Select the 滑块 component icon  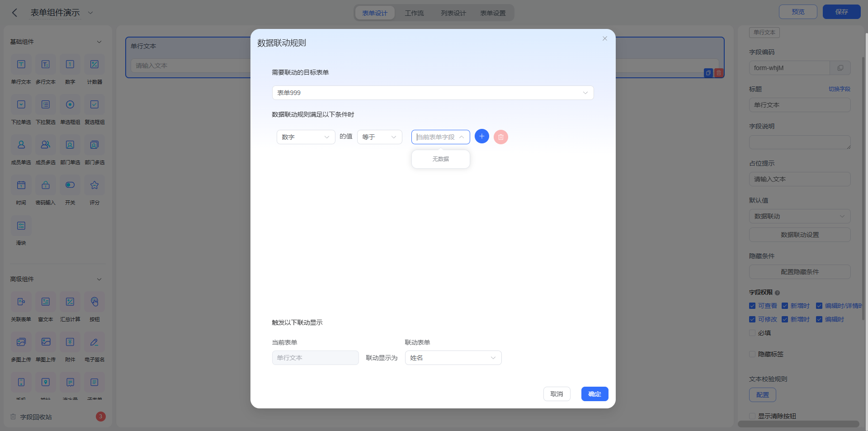[21, 225]
